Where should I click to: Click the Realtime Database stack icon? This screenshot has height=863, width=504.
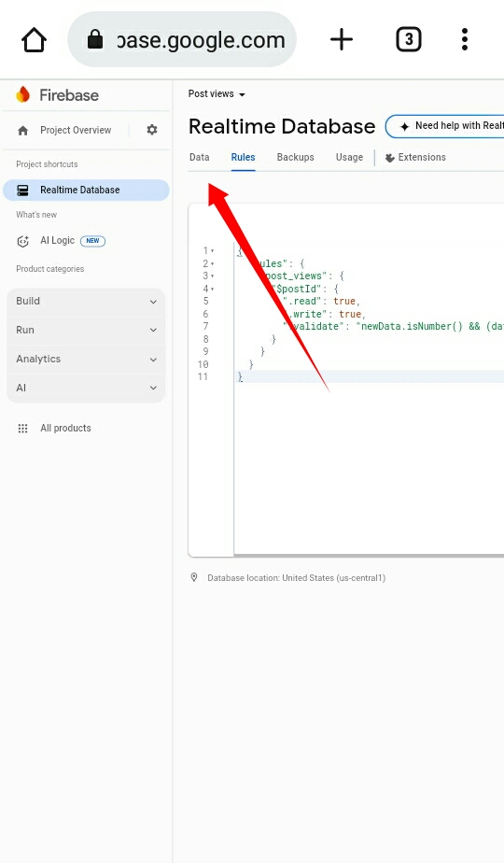22,190
